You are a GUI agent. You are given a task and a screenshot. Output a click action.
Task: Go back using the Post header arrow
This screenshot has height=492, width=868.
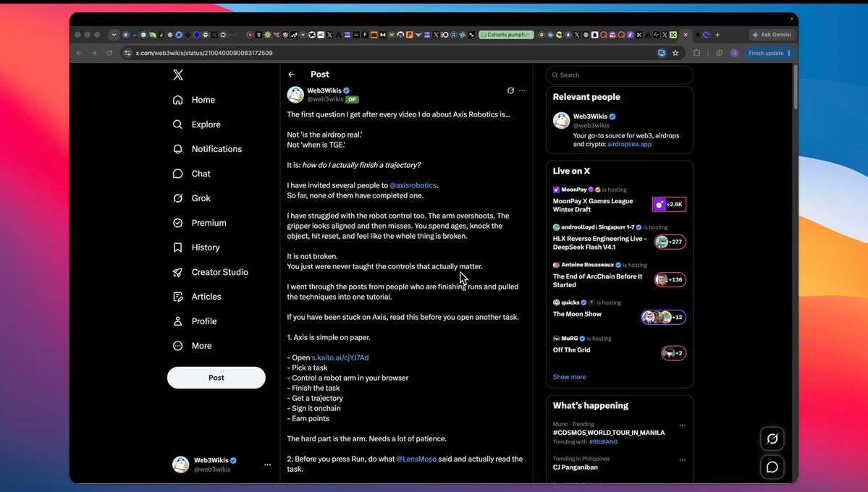pos(292,74)
